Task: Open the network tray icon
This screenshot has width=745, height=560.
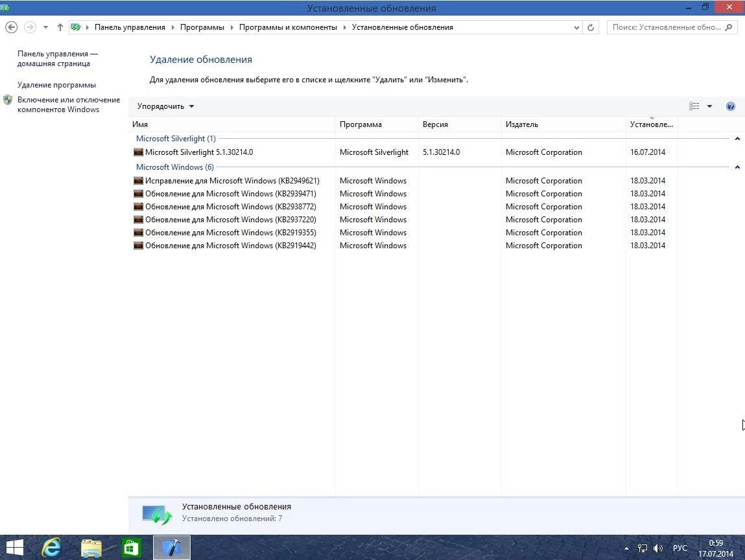Action: click(x=643, y=548)
